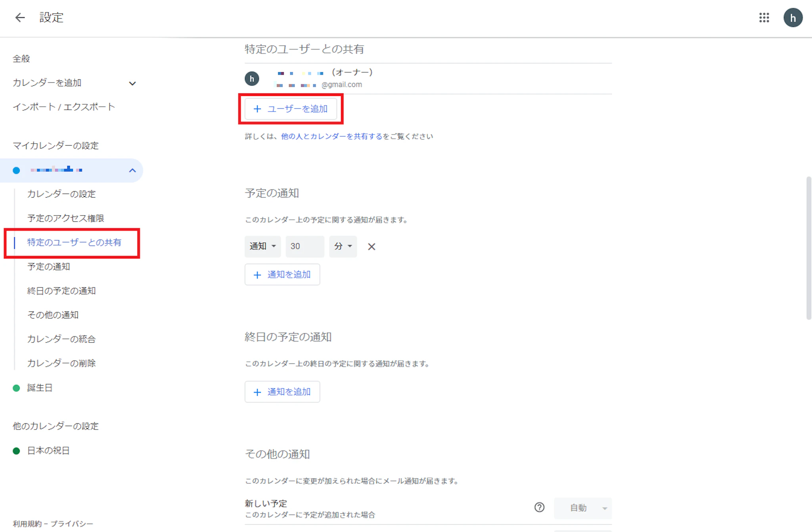812x532 pixels.
Task: Click the green dot next to 誕生日
Action: pyautogui.click(x=16, y=388)
